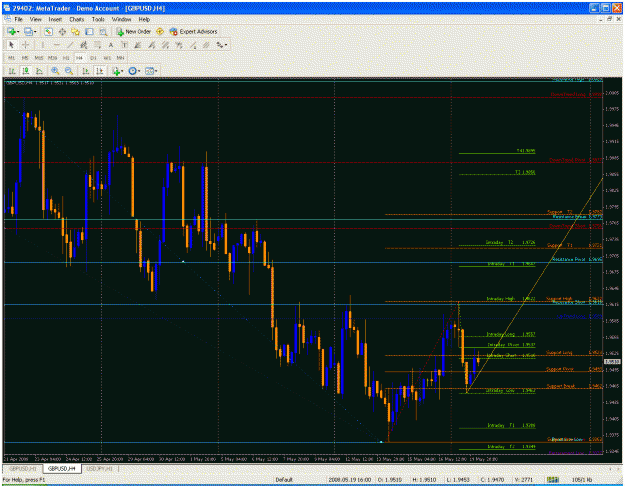Image resolution: width=625 pixels, height=486 pixels.
Task: Switch chart to Bar Chart mode
Action: [12, 71]
